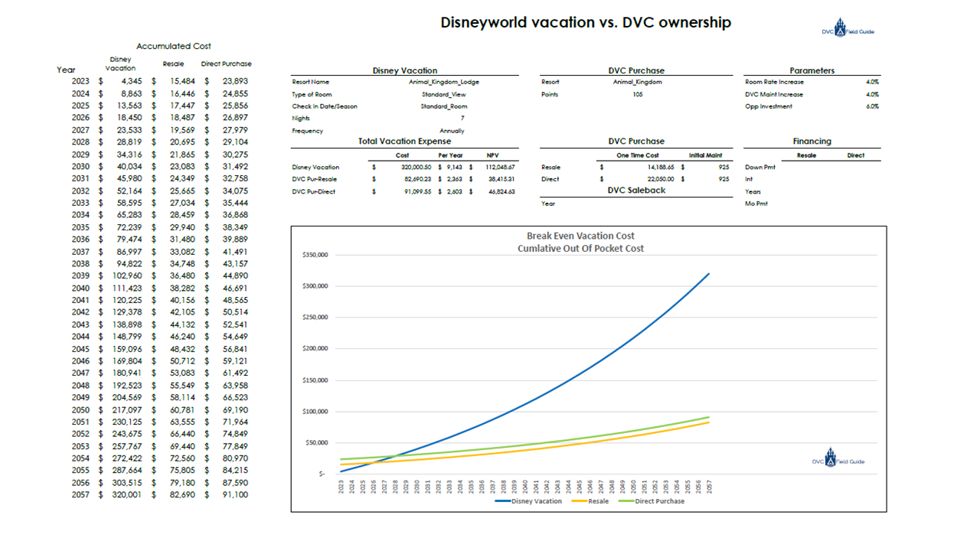Select the 2050 Disney Vacation cost 217,097
980x551 pixels.
coord(126,409)
